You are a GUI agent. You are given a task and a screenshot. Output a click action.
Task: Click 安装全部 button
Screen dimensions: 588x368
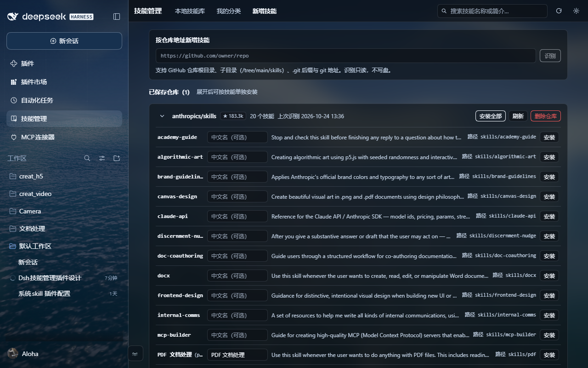[491, 116]
